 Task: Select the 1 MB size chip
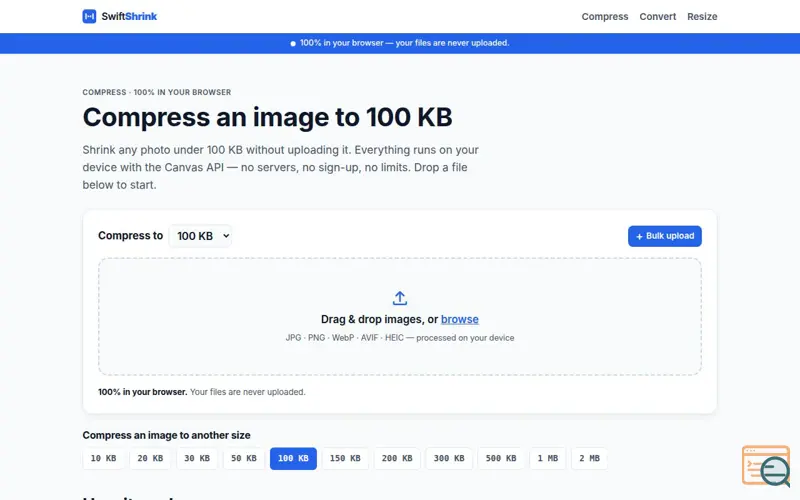(x=548, y=458)
